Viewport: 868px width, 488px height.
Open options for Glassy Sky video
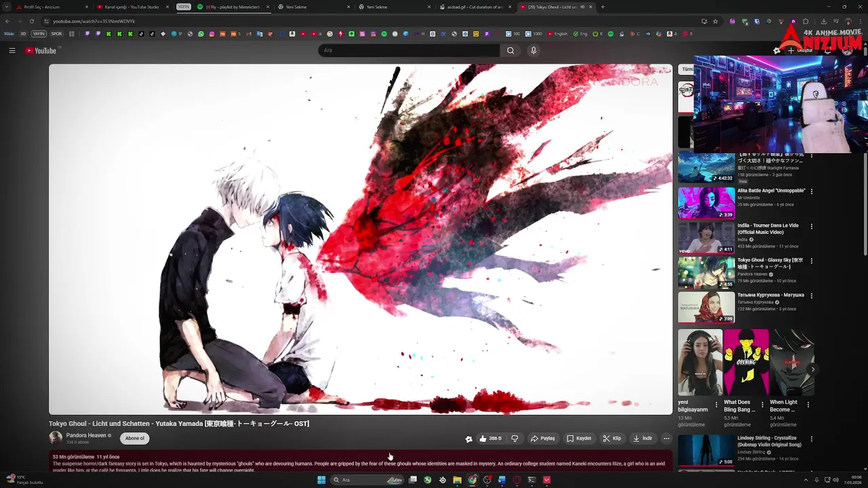click(811, 261)
